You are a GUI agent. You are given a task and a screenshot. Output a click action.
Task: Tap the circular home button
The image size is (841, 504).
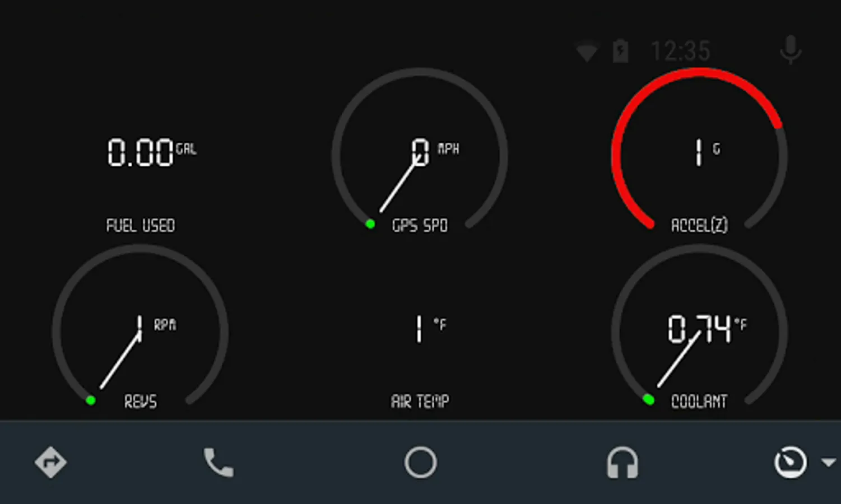point(420,463)
